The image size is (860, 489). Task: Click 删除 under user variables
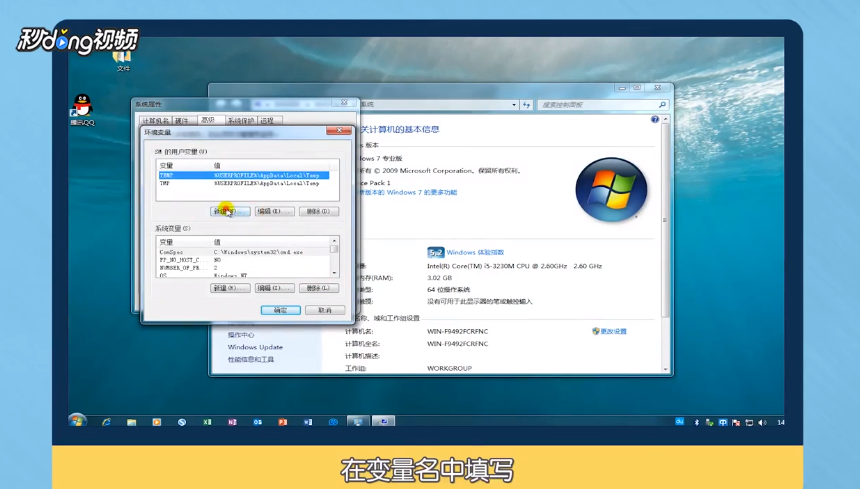(319, 211)
